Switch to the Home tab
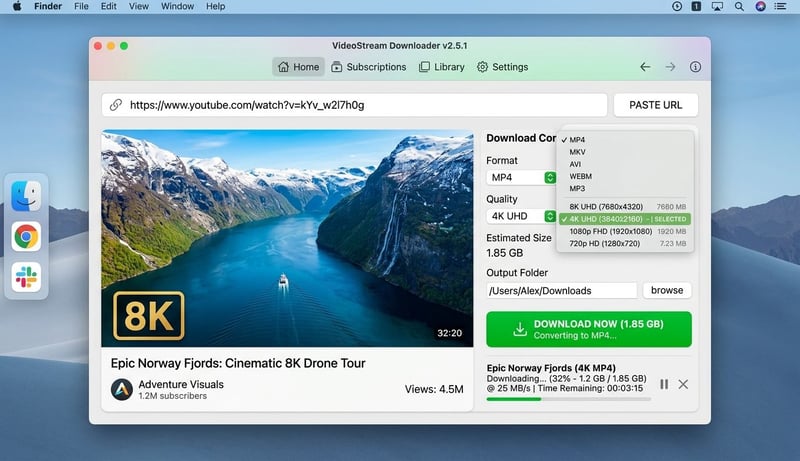Viewport: 800px width, 461px height. click(298, 67)
